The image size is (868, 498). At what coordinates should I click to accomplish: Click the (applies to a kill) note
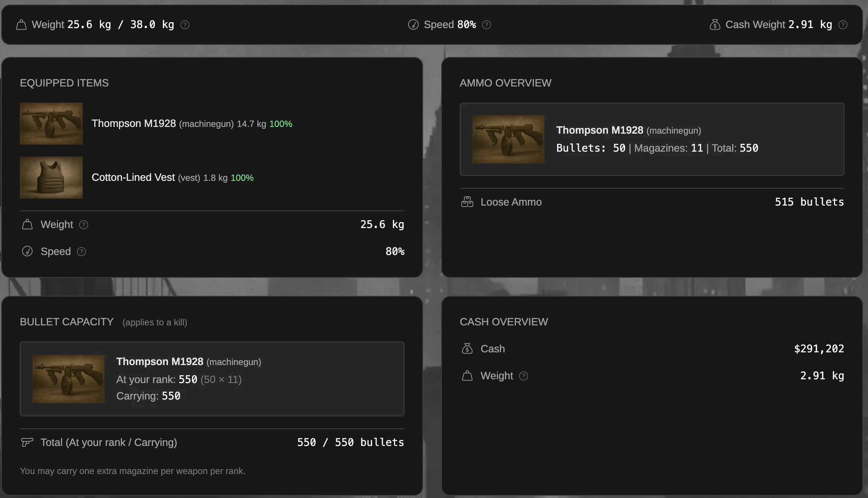[155, 322]
